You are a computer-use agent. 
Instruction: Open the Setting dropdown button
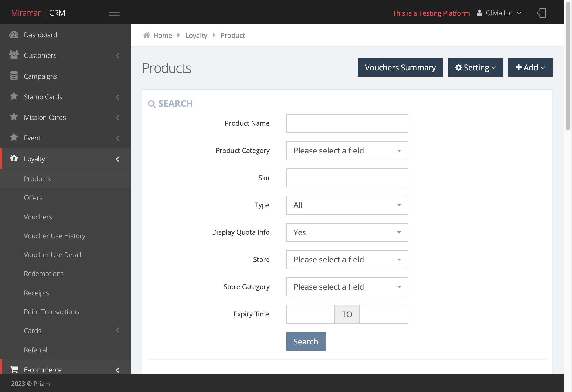coord(475,67)
